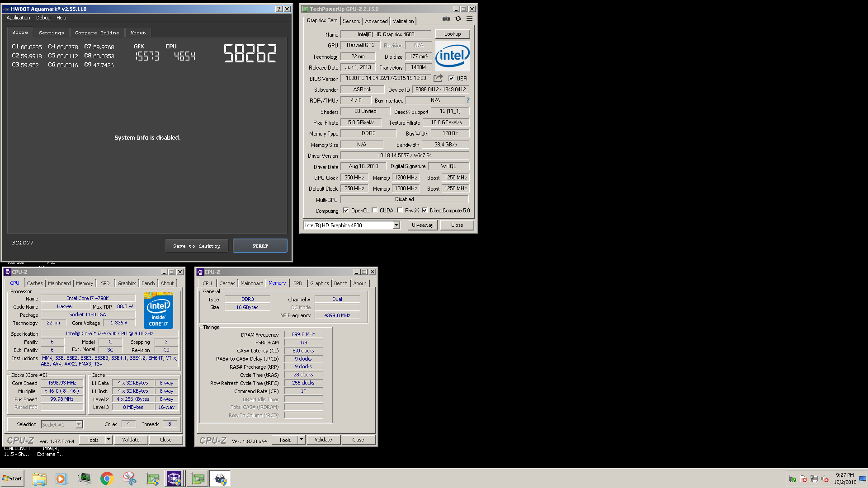Expand Tools dropdown arrow in the CPU-Z Memory window

[301, 440]
